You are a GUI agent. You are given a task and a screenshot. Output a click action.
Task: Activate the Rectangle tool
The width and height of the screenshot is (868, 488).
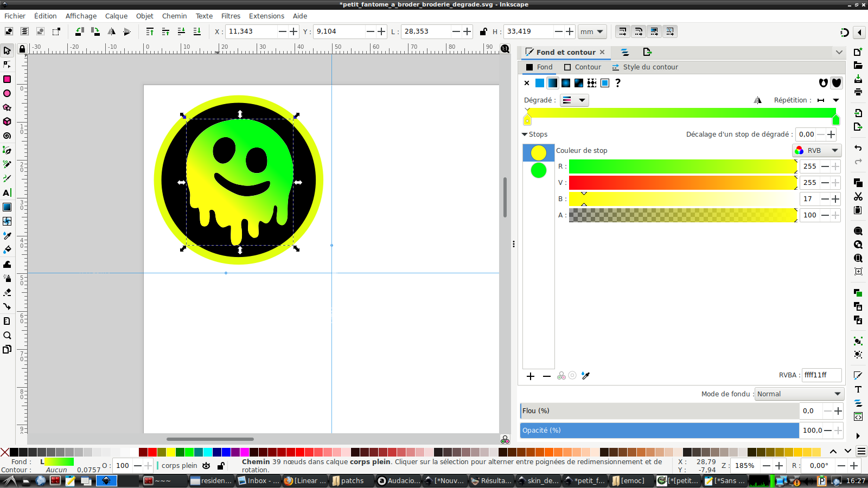pos(7,79)
